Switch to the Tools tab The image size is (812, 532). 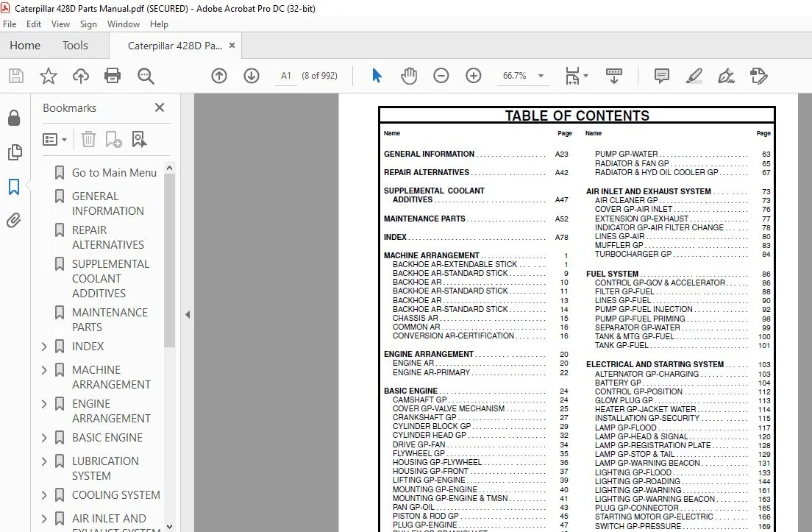pyautogui.click(x=75, y=46)
